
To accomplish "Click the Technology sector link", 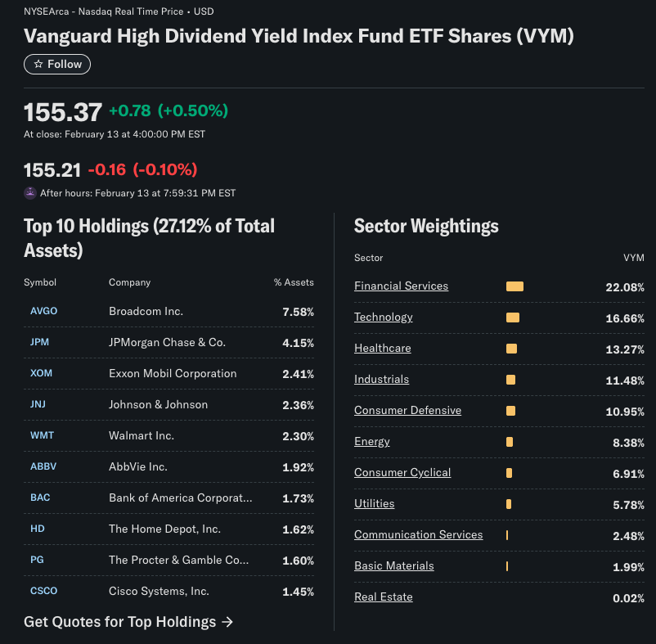I will tap(383, 317).
